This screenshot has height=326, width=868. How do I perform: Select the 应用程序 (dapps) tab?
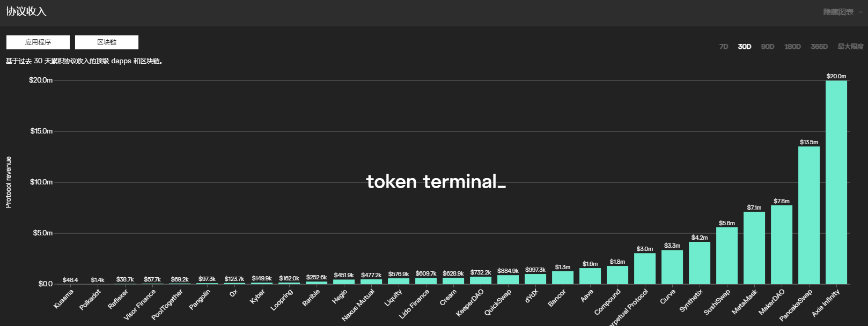tap(38, 42)
